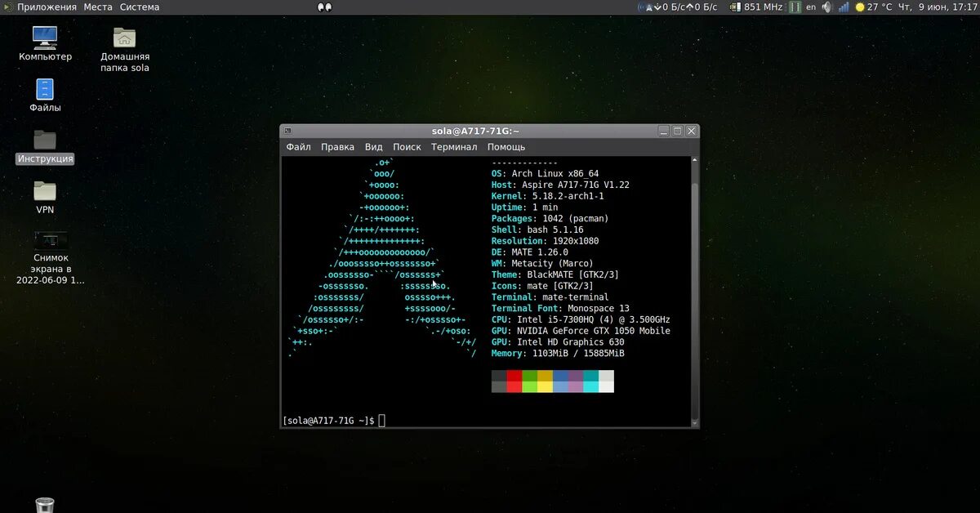Click the eyes applet in top panel
Viewport: 980px width, 513px height.
tap(324, 7)
